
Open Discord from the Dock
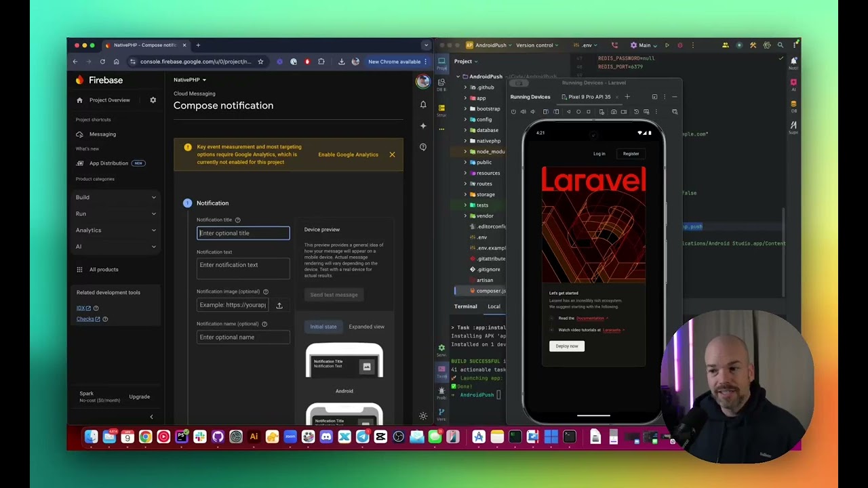click(x=326, y=437)
